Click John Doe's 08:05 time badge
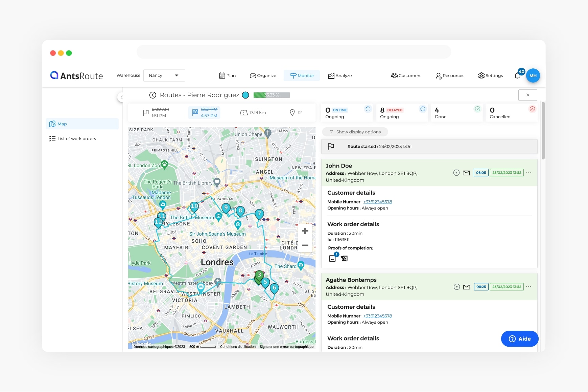This screenshot has height=392, width=588. (x=481, y=173)
